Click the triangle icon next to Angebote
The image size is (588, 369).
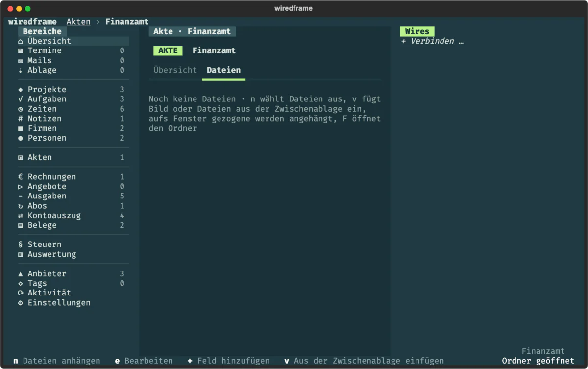(21, 187)
